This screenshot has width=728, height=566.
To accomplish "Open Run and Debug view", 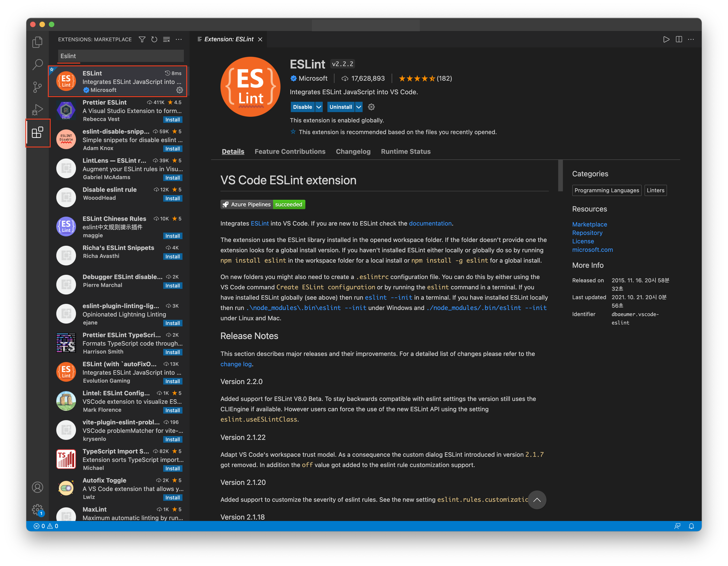I will (x=37, y=109).
